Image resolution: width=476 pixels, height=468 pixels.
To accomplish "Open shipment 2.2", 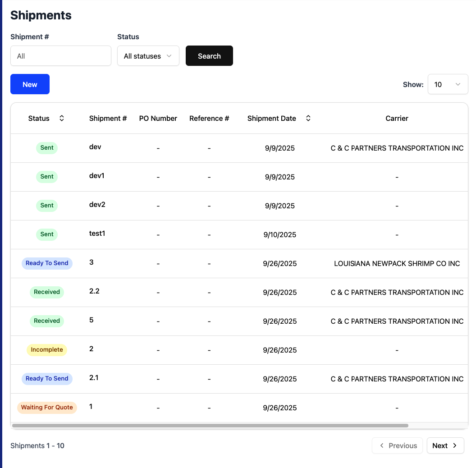I will pos(94,291).
